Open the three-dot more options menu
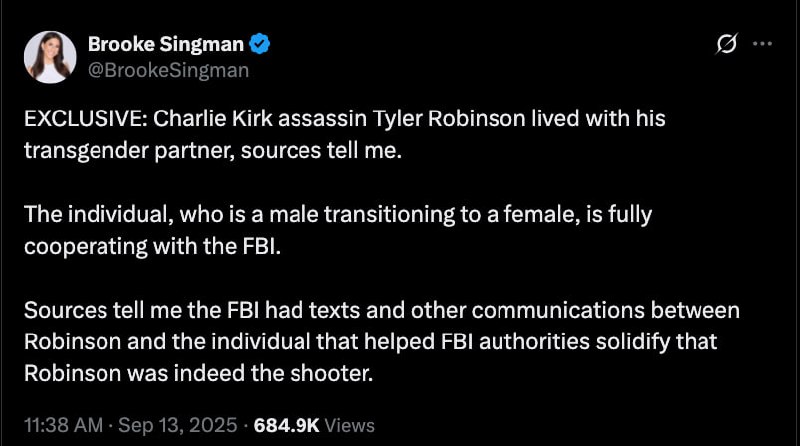800x446 pixels. click(762, 44)
